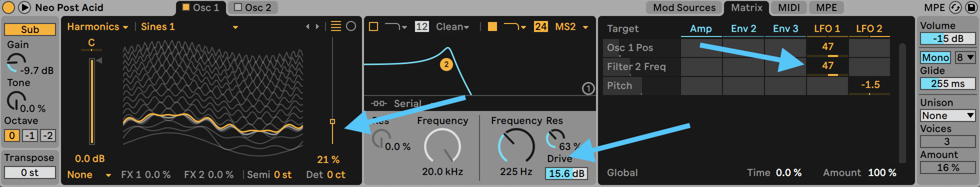Click the wavetable position slider handle
The height and width of the screenshot is (187, 980).
[x=332, y=121]
